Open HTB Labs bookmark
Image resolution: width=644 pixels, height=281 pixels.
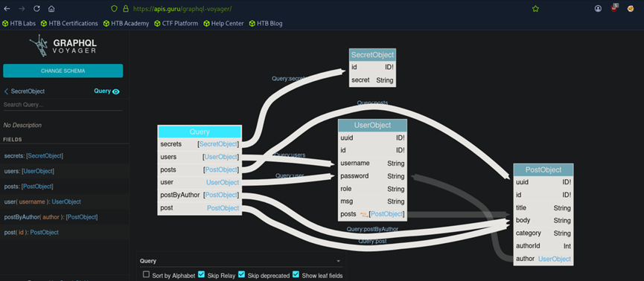pos(19,23)
